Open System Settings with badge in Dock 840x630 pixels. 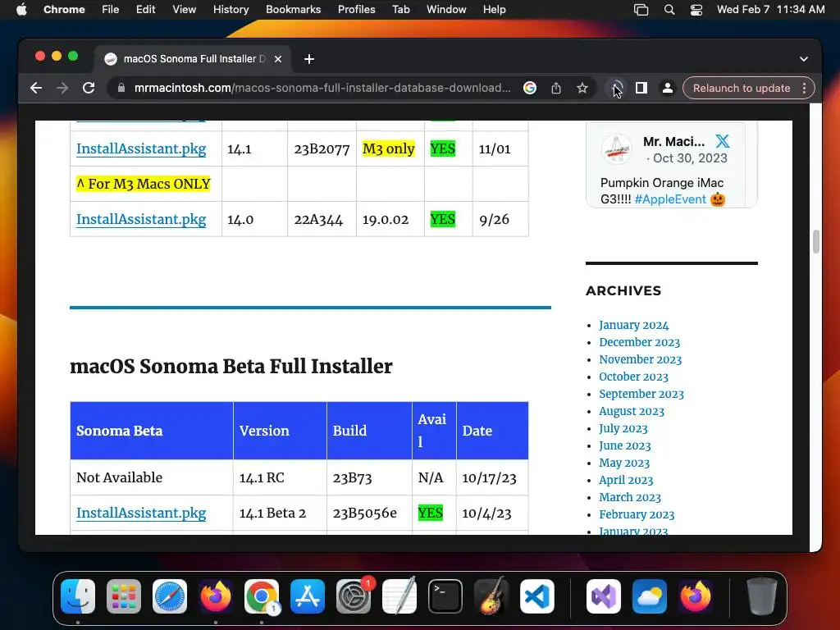[x=354, y=596]
